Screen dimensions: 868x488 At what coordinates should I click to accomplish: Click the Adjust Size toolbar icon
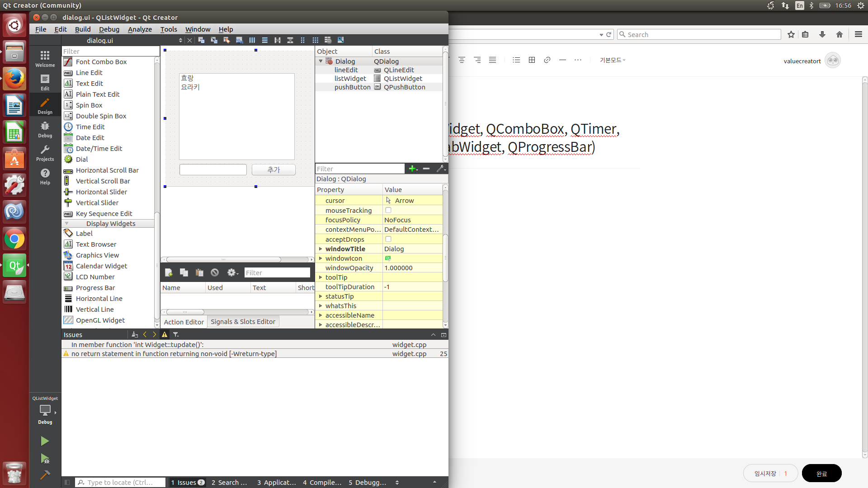tap(340, 40)
